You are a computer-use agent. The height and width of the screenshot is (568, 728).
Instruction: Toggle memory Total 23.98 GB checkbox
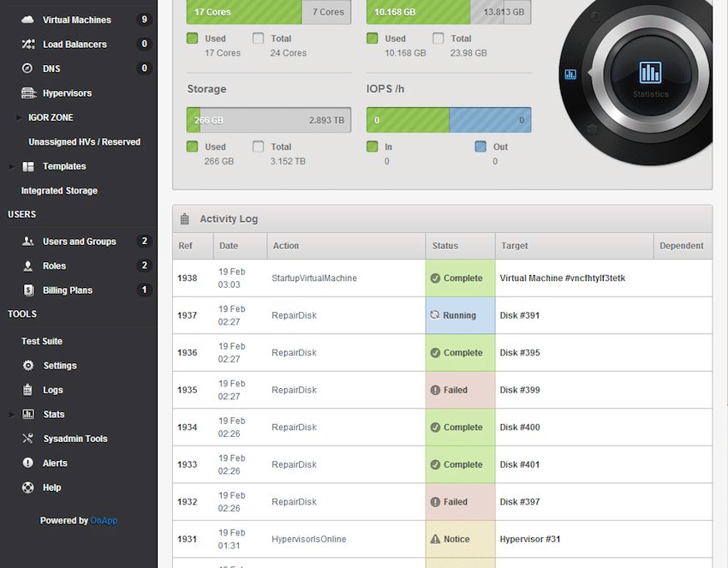438,38
